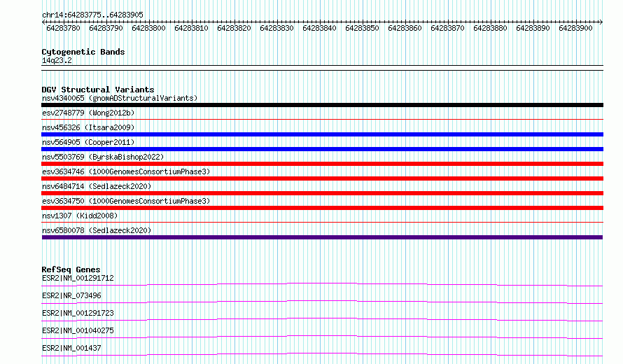This screenshot has width=623, height=364.
Task: Click ruler position 64283860
Action: [405, 28]
